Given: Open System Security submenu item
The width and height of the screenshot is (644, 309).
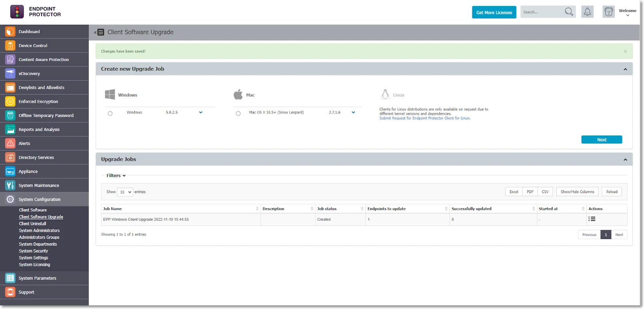Looking at the screenshot, I should point(34,251).
